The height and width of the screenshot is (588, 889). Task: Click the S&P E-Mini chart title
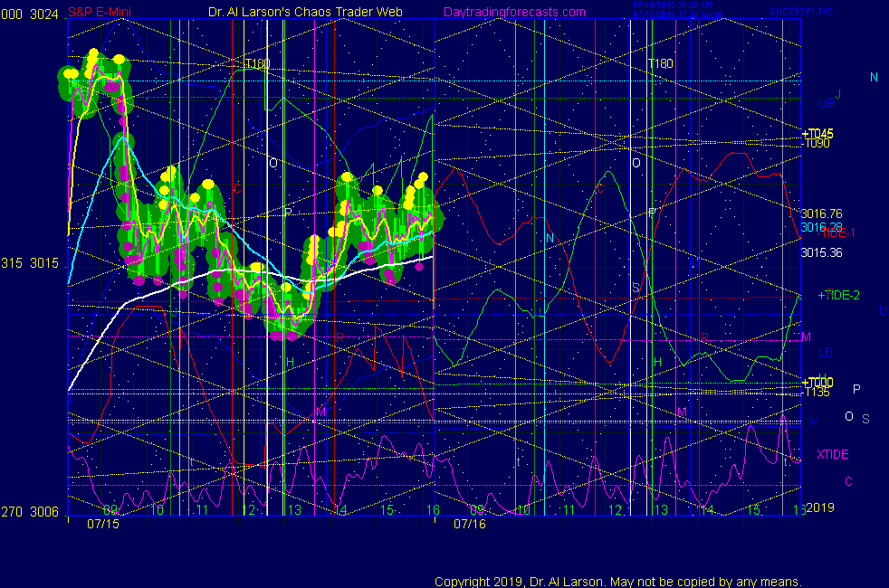[x=100, y=12]
